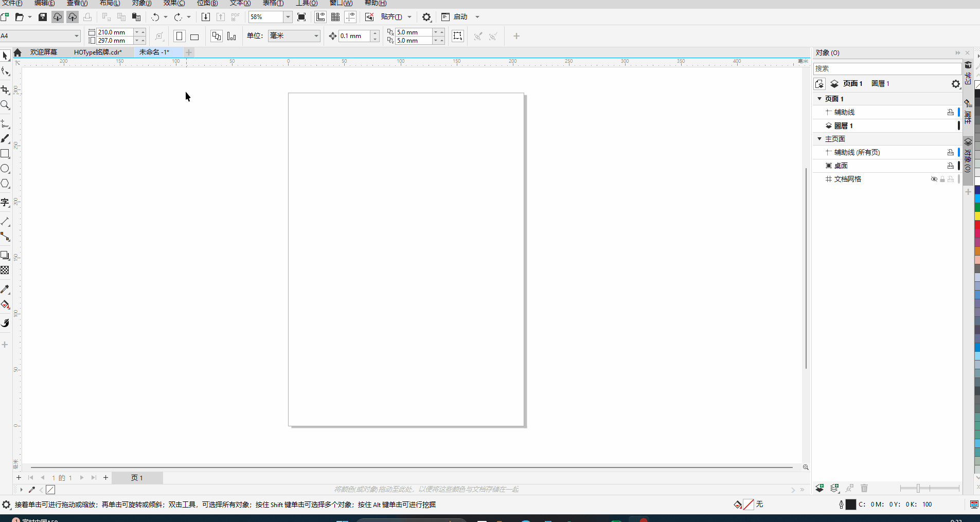Click the Save disk icon
The image size is (980, 522).
(x=43, y=17)
